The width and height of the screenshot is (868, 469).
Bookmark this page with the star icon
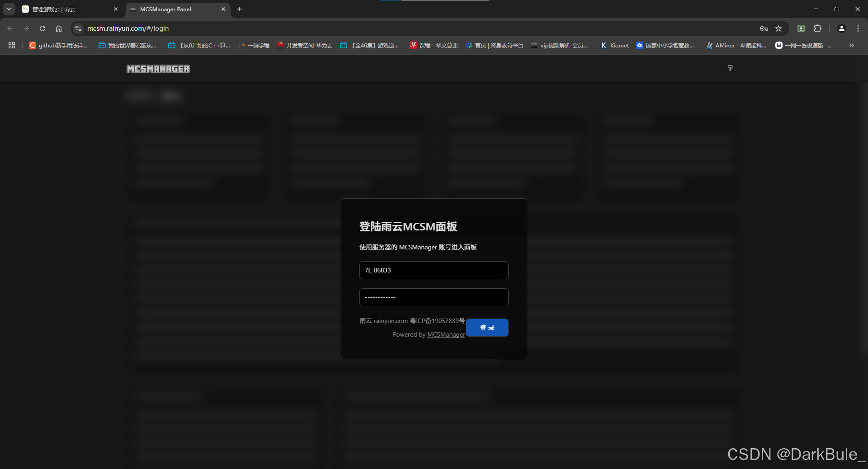(778, 28)
